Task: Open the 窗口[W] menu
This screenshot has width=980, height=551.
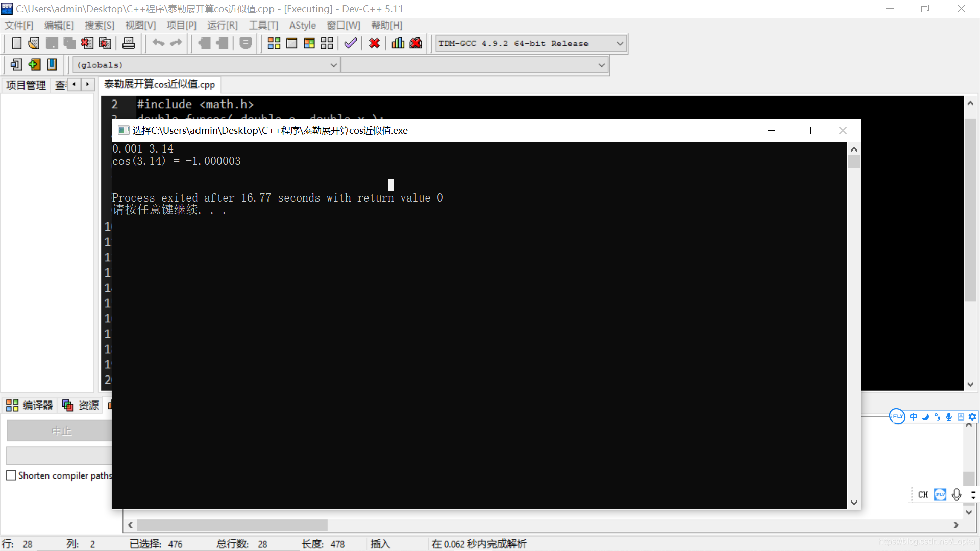Action: [344, 26]
